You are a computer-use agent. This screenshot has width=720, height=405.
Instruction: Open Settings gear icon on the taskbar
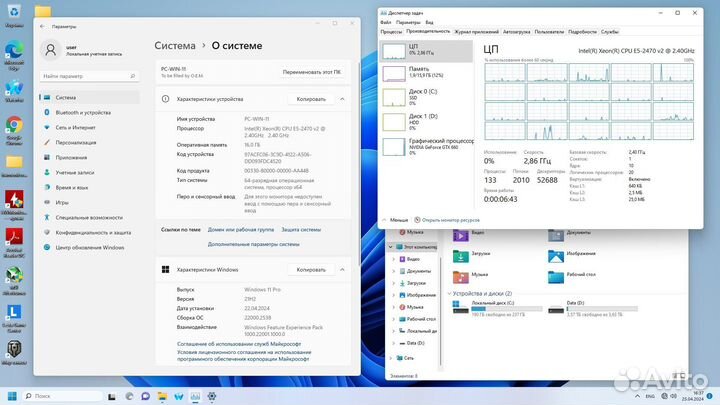pyautogui.click(x=212, y=396)
